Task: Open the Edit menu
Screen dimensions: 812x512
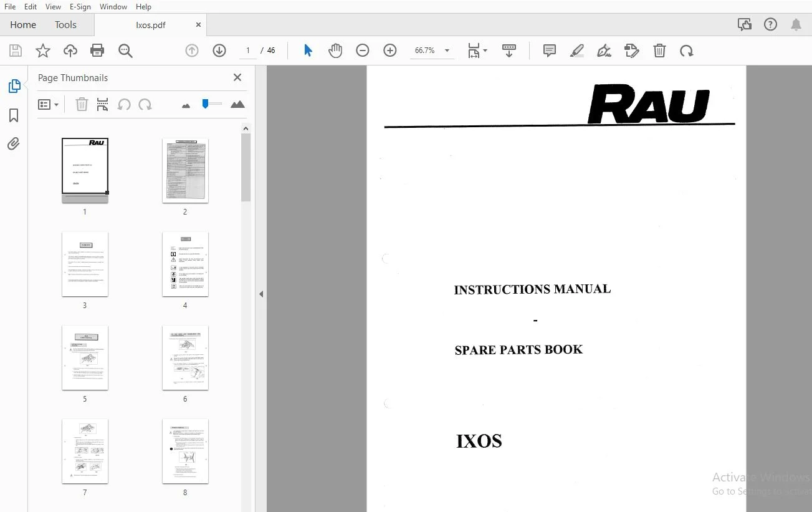Action: tap(31, 6)
